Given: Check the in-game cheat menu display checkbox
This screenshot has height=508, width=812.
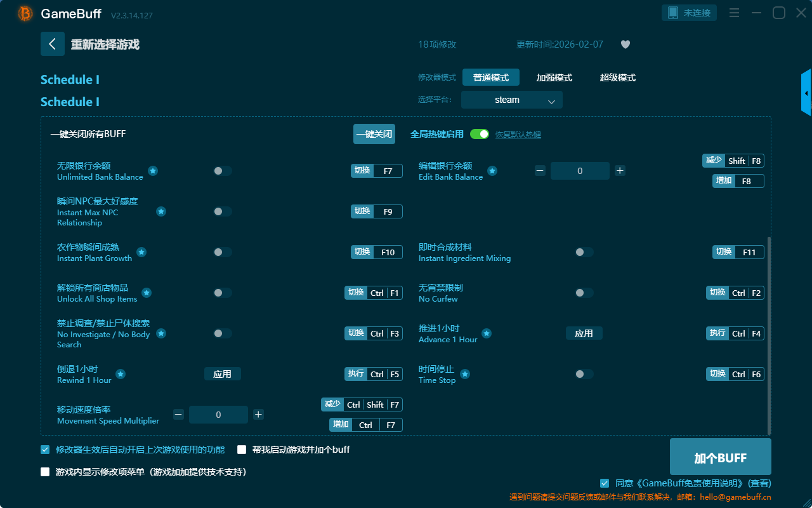Looking at the screenshot, I should pyautogui.click(x=45, y=472).
